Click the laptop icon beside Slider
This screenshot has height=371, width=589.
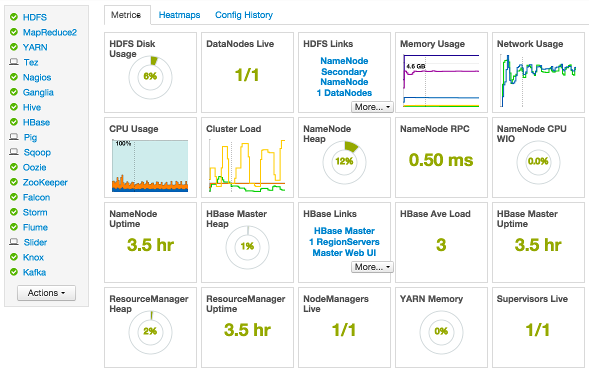[x=14, y=242]
